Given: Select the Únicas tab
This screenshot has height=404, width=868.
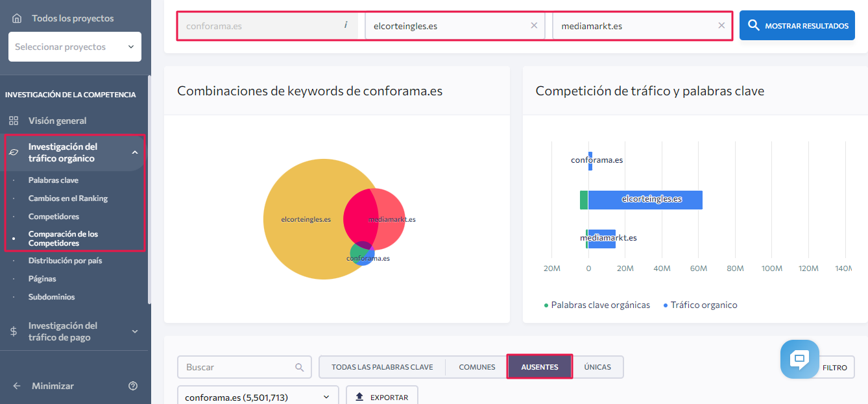Looking at the screenshot, I should click(x=597, y=367).
